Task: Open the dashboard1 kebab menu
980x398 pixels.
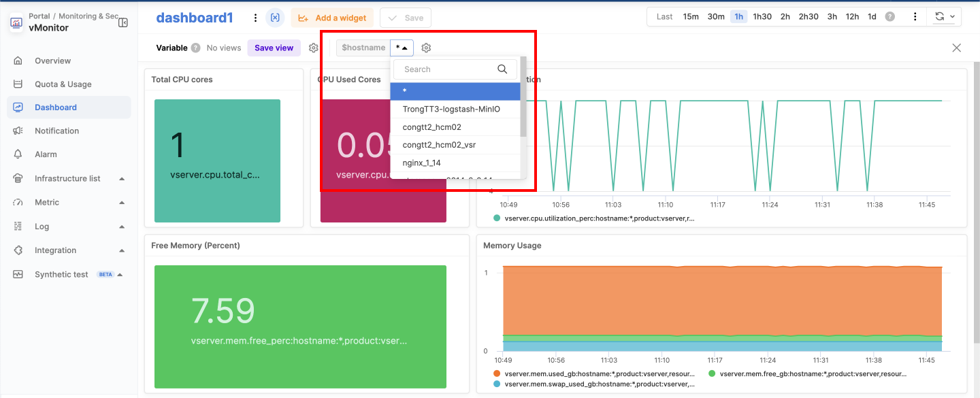Action: point(255,18)
